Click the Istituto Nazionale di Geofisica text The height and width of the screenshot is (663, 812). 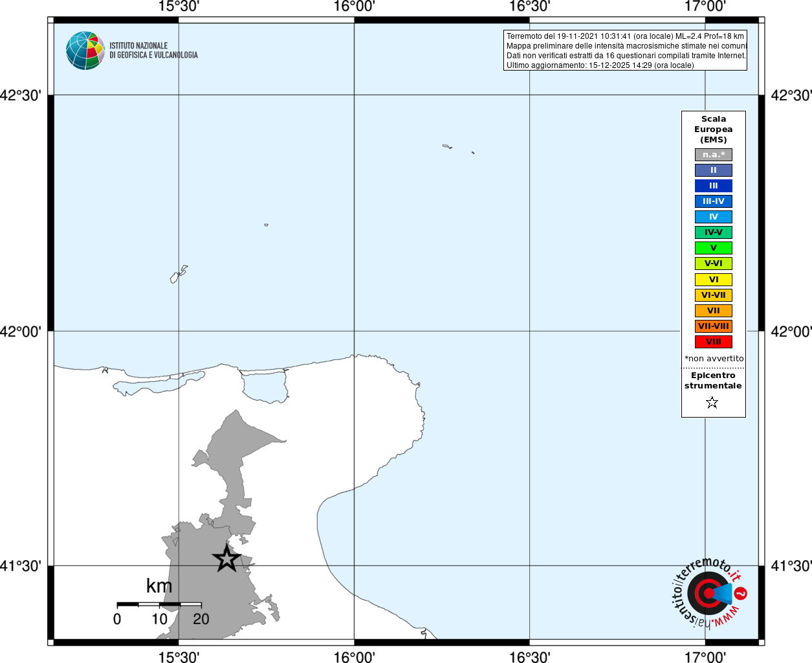tap(153, 51)
